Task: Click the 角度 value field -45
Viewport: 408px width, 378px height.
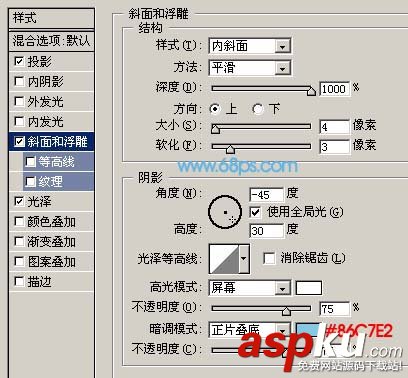Action: (x=266, y=195)
